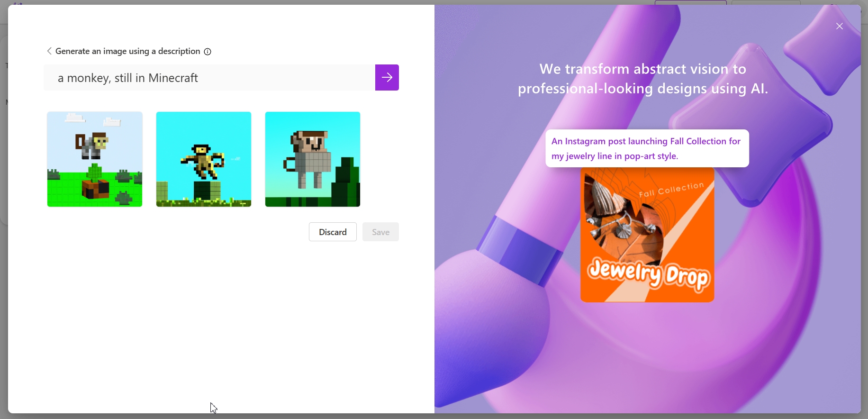
Task: Click the 'We transform abstract vision' headline
Action: pyautogui.click(x=643, y=79)
